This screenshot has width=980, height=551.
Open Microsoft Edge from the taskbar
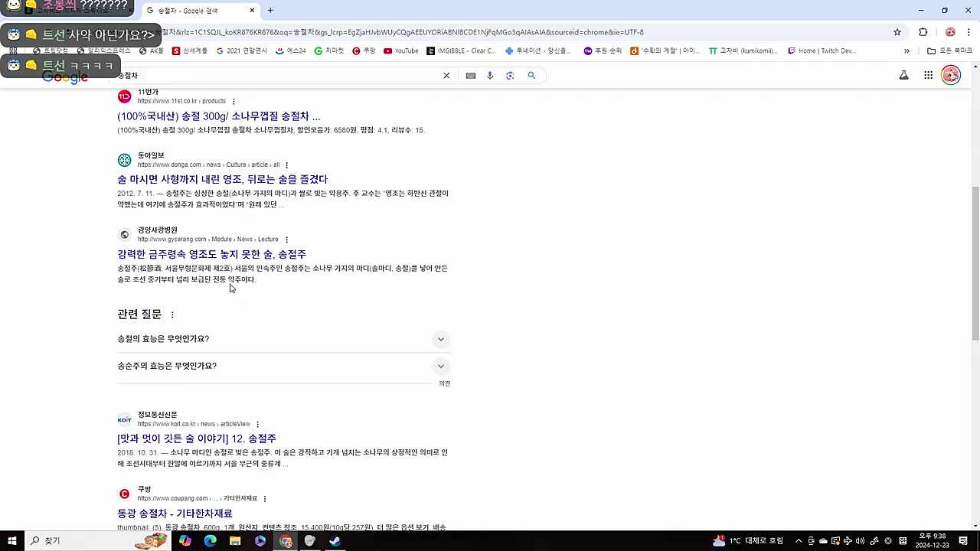(x=210, y=541)
